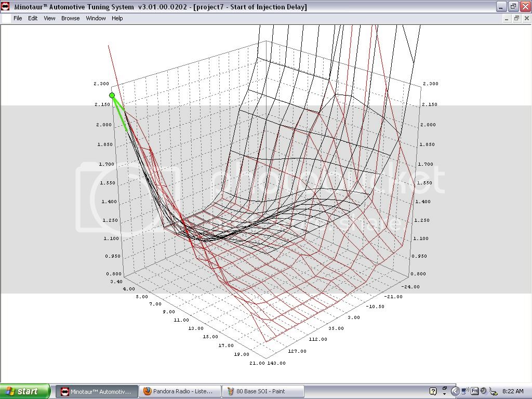The image size is (532, 399).
Task: Click the 127.00 axis label
Action: pyautogui.click(x=297, y=351)
